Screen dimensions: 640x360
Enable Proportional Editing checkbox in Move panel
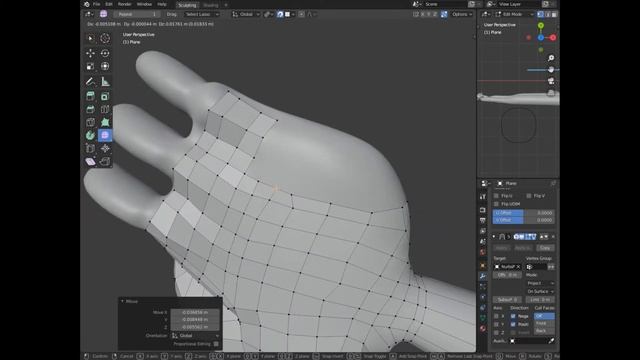(216, 344)
